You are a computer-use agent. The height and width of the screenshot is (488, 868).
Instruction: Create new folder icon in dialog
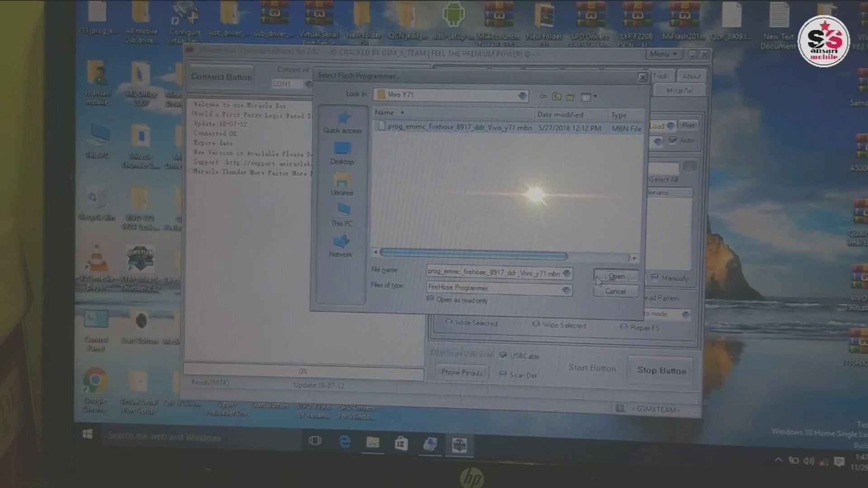coord(570,97)
